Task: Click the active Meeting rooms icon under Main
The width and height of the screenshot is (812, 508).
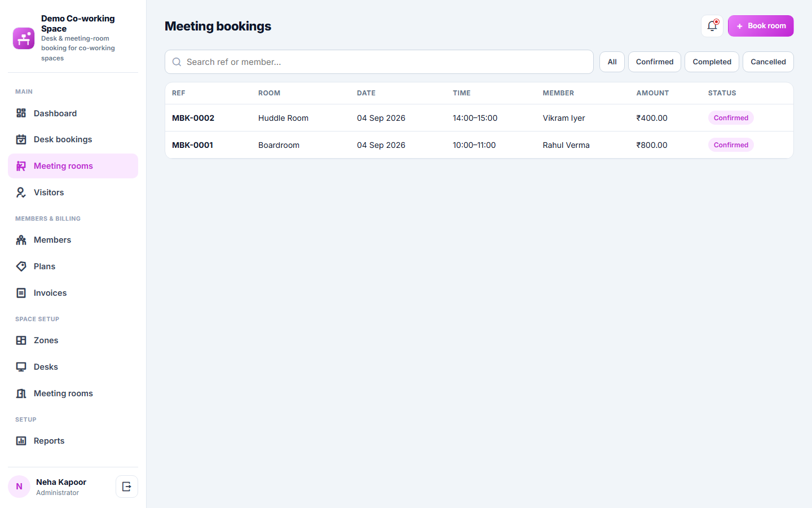Action: (21, 166)
